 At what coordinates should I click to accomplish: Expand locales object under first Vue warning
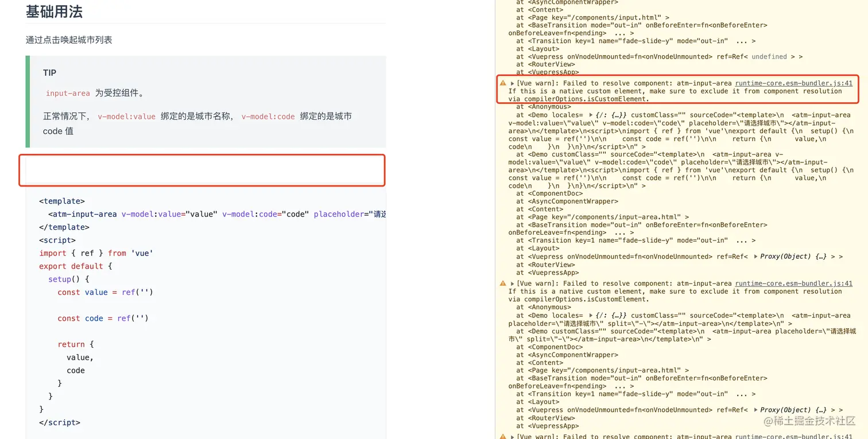pyautogui.click(x=591, y=115)
